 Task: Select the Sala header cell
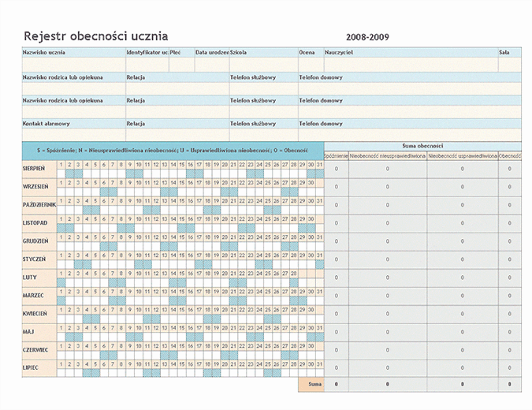pos(504,52)
